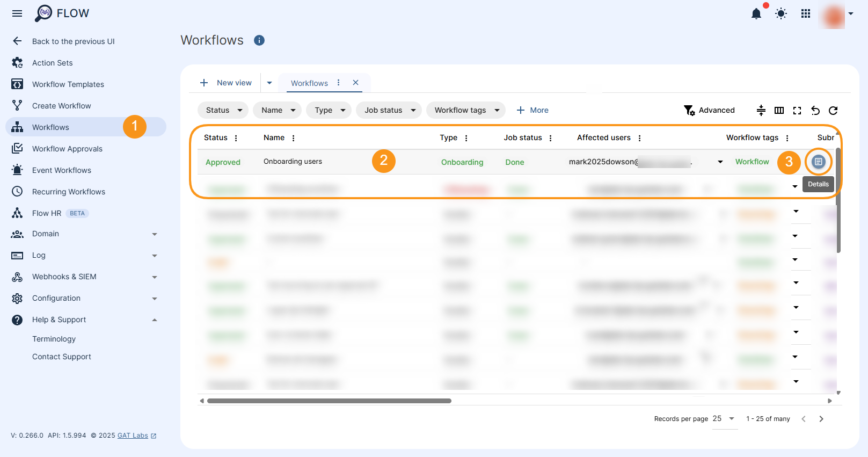868x457 pixels.
Task: Expand the Webhooks & SIEM section
Action: click(x=86, y=277)
